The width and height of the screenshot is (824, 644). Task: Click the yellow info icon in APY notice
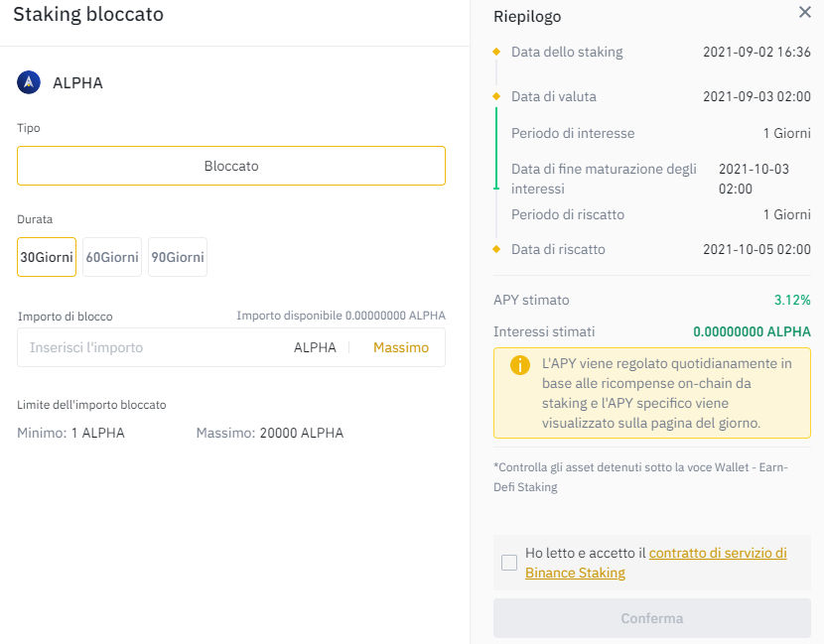point(520,364)
